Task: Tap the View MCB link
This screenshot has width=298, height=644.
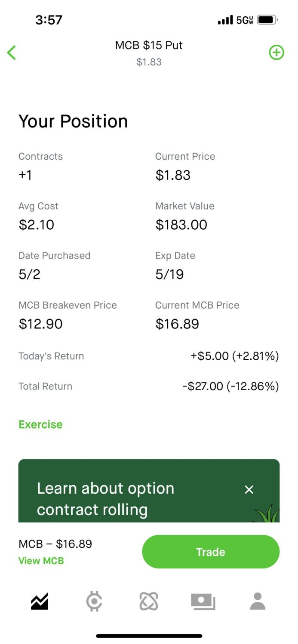Action: click(x=41, y=561)
